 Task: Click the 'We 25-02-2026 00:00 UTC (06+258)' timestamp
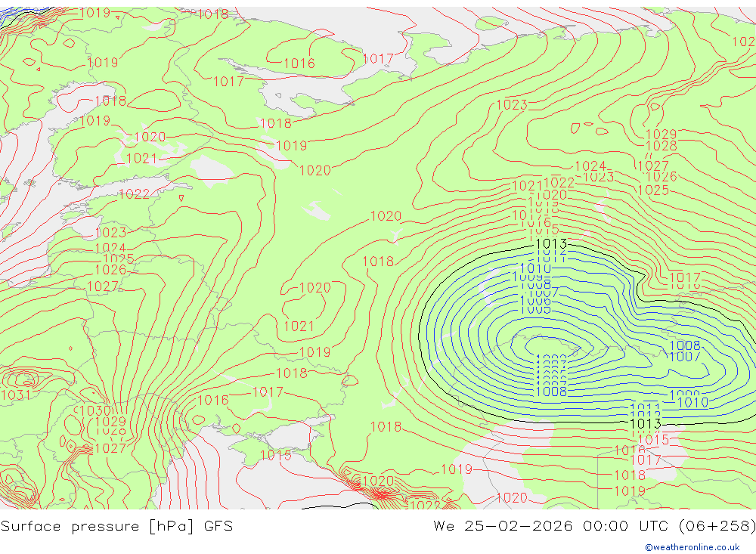(x=594, y=525)
